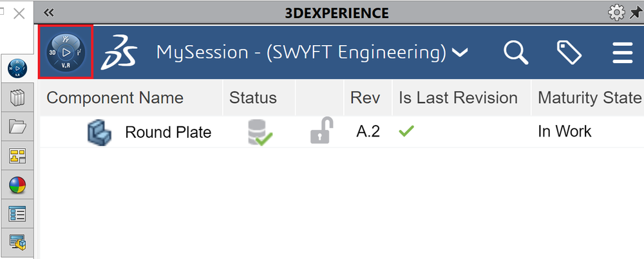The image size is (644, 259).
Task: Open the tag icon in header
Action: click(569, 52)
